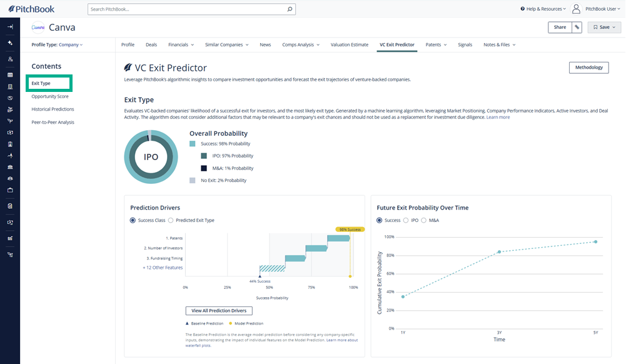
Task: Open the Notes & Files dropdown
Action: coord(500,44)
